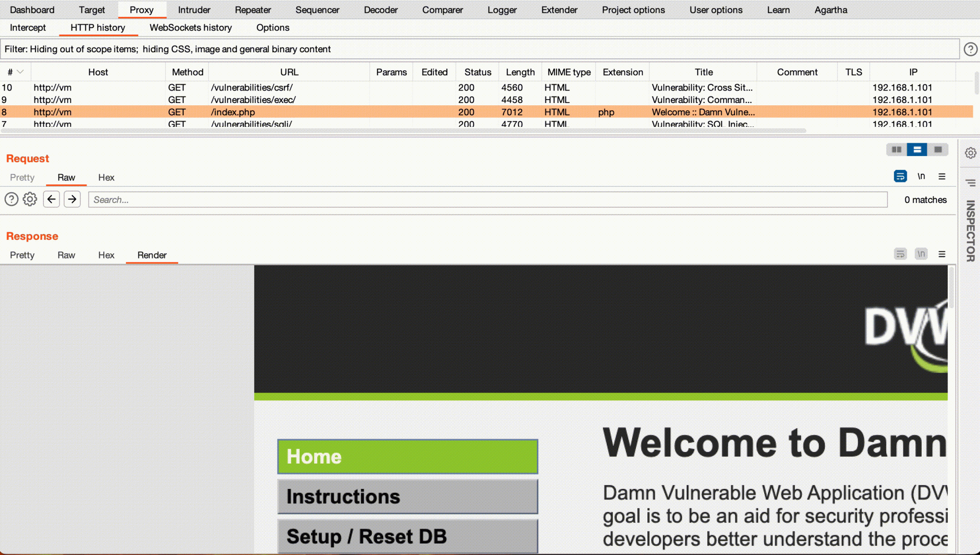Click the # column sort arrow
The width and height of the screenshot is (980, 555).
pyautogui.click(x=20, y=72)
